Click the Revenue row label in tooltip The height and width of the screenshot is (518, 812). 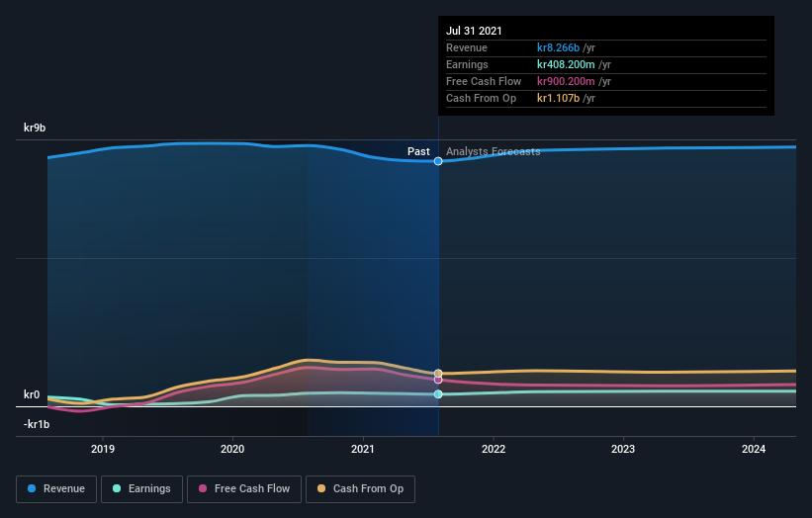pos(467,47)
